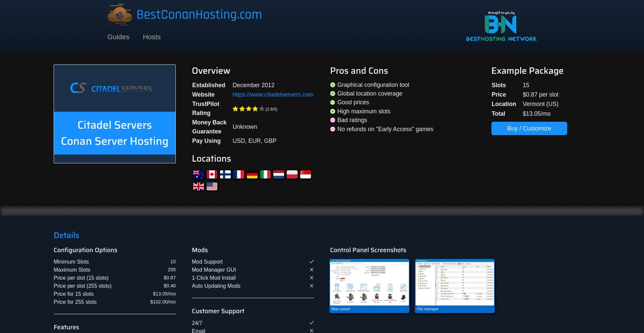Select the Netherlands flag icon

(279, 175)
